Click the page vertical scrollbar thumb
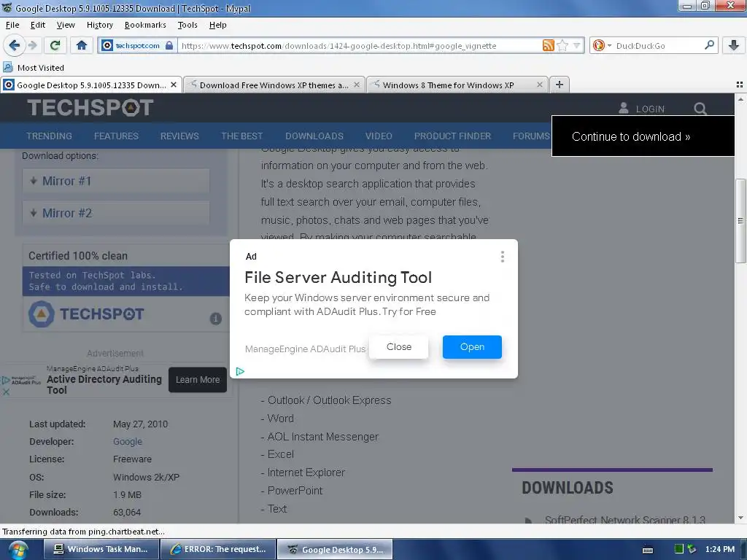Image resolution: width=747 pixels, height=560 pixels. coord(740,220)
